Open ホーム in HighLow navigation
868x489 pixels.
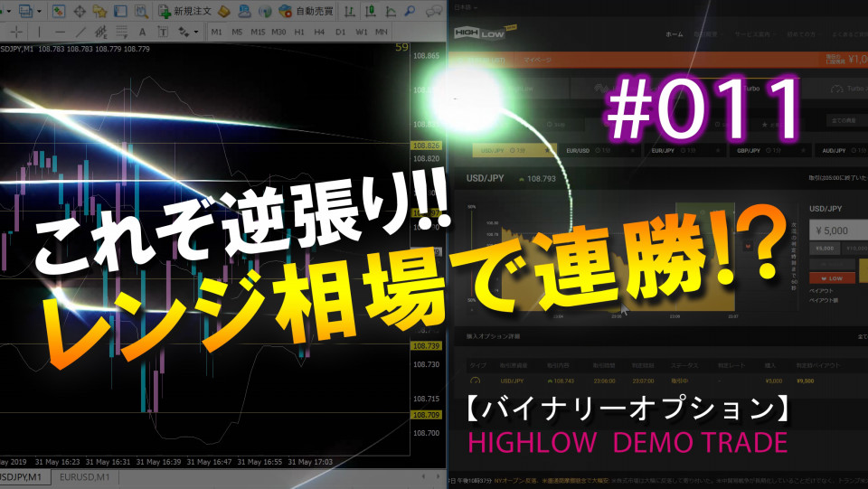coord(675,34)
